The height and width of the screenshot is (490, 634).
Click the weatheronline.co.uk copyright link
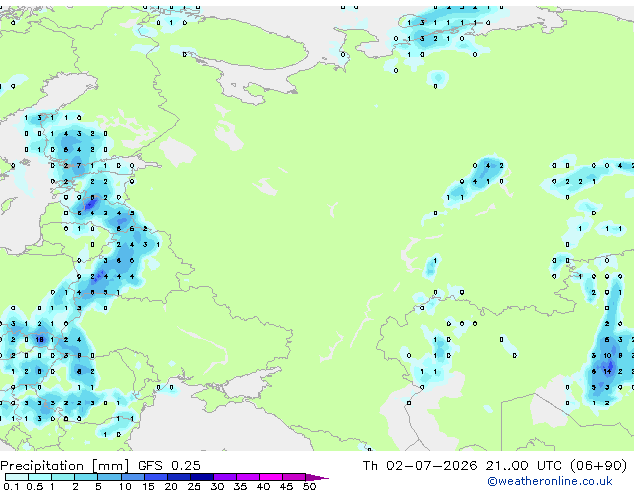(x=550, y=481)
